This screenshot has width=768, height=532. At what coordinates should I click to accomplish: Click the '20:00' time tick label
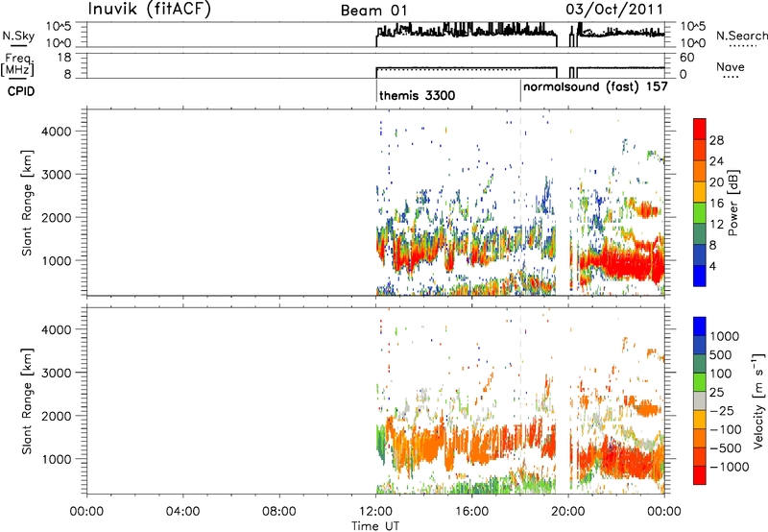(x=568, y=512)
